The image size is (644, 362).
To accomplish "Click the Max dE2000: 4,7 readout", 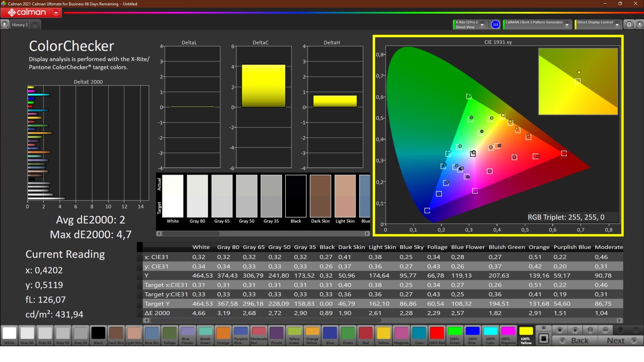I will click(91, 235).
